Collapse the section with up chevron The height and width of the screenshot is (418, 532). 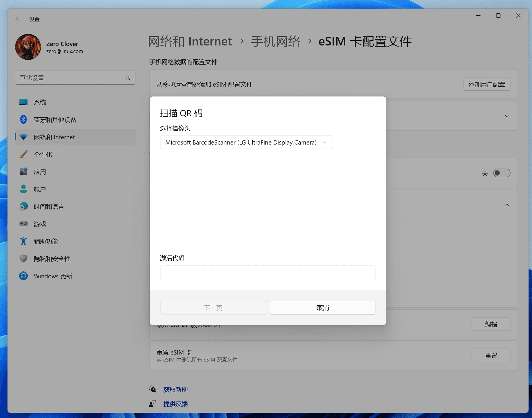(507, 205)
